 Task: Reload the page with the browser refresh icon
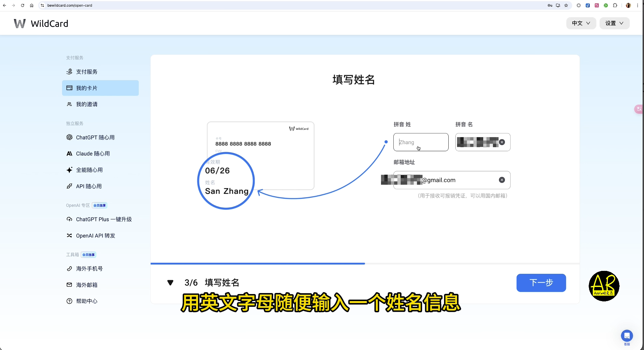click(22, 5)
